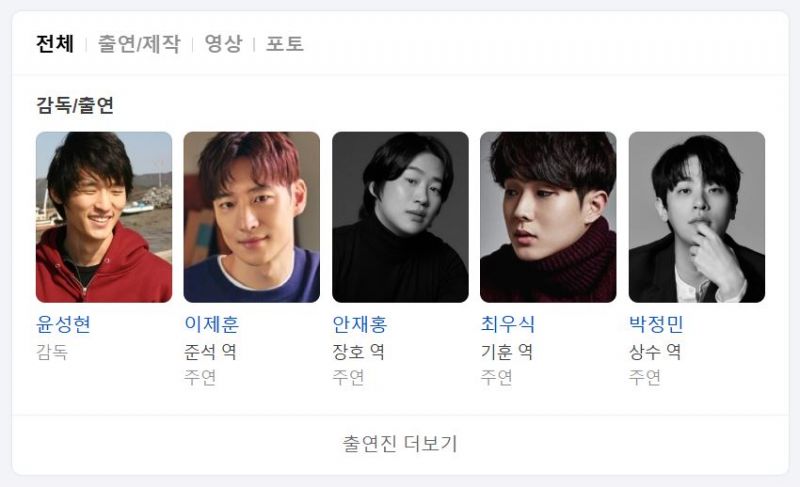The image size is (800, 487).
Task: Click the 감독/출연 section heading
Action: point(74,105)
